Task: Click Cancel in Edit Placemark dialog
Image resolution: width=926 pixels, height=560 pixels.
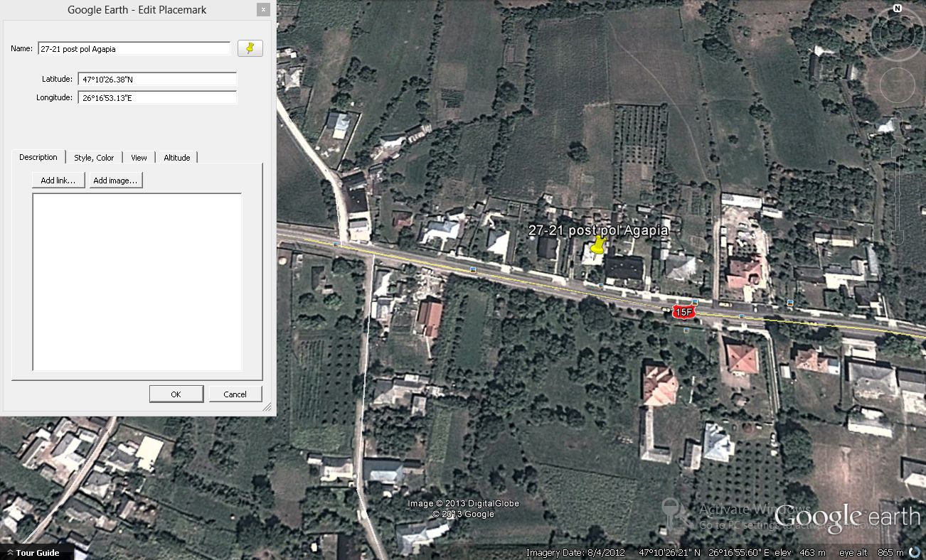Action: click(x=235, y=394)
